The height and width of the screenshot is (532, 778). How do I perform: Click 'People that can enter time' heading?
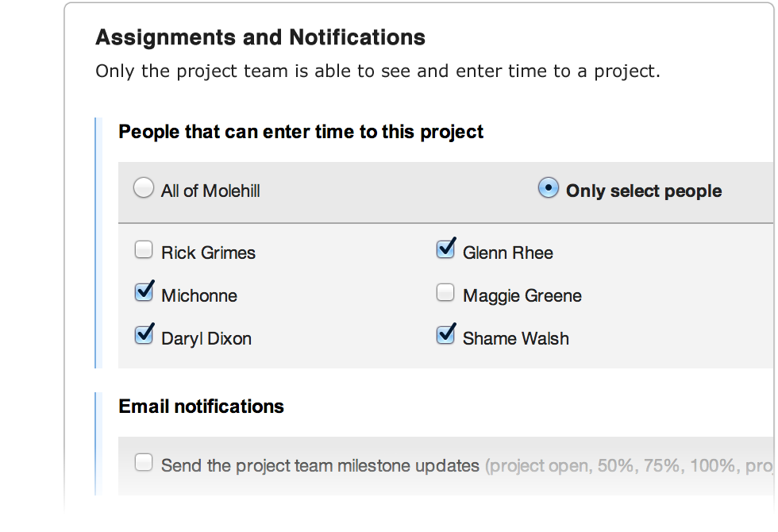[x=301, y=132]
